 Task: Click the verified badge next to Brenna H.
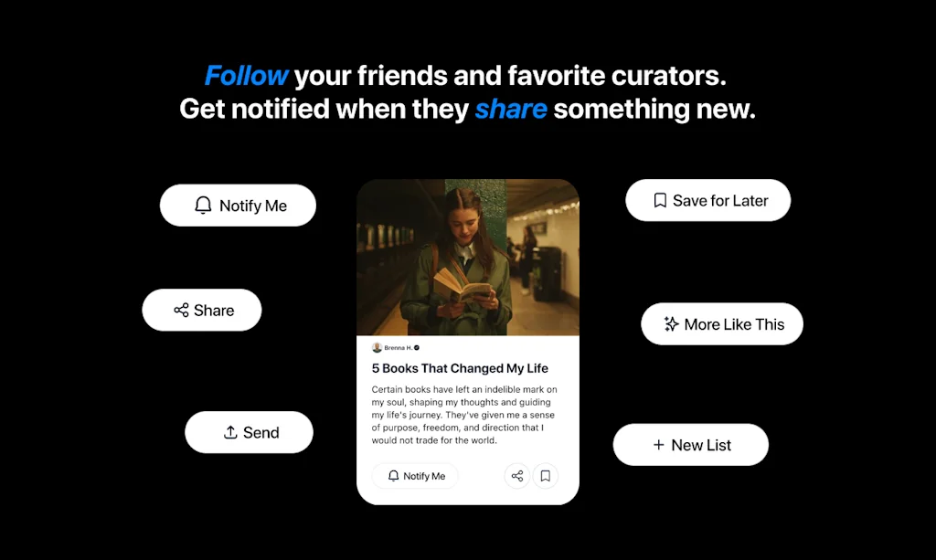(x=417, y=348)
